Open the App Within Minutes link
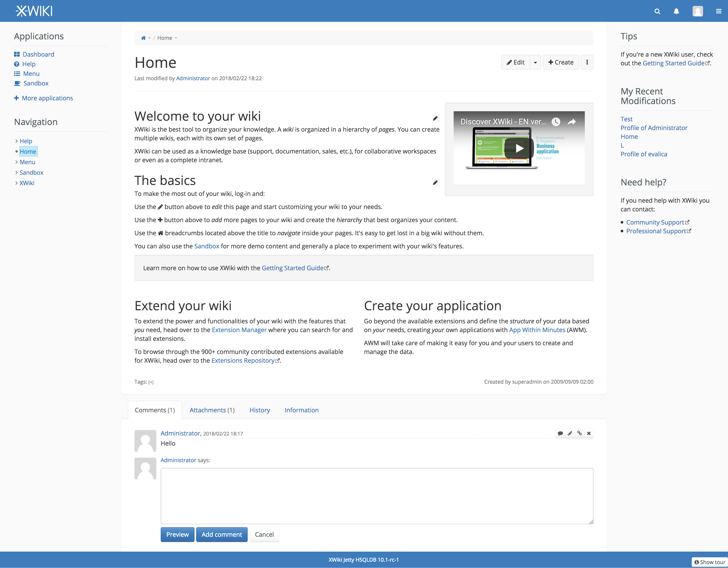 click(537, 330)
